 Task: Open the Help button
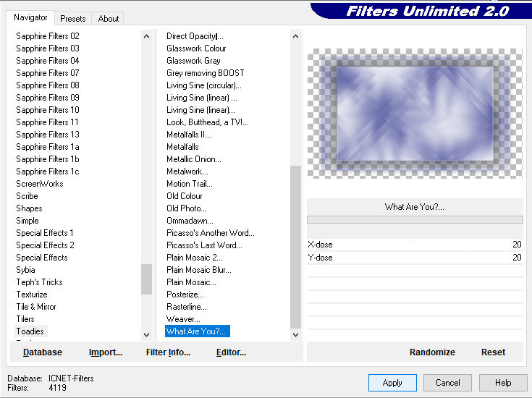(503, 383)
